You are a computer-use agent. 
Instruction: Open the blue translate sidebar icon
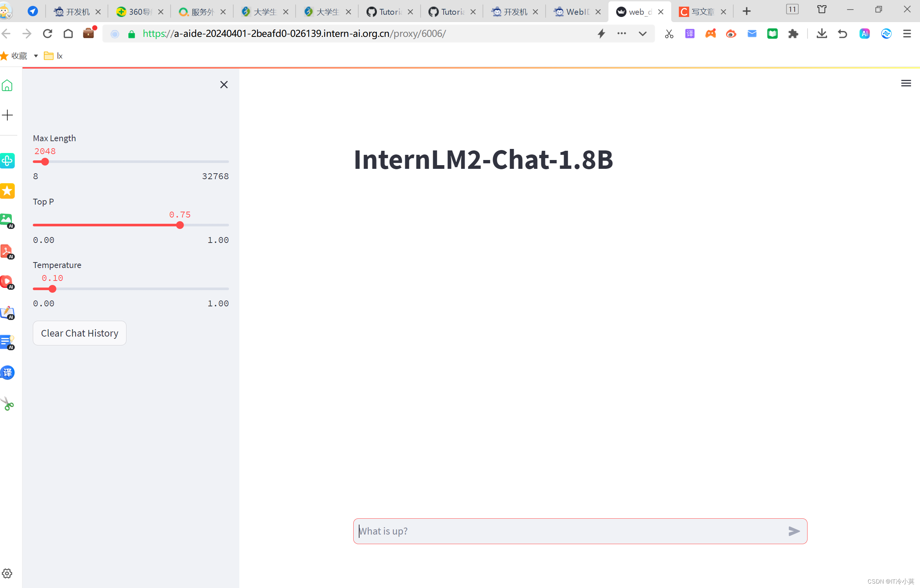tap(7, 372)
